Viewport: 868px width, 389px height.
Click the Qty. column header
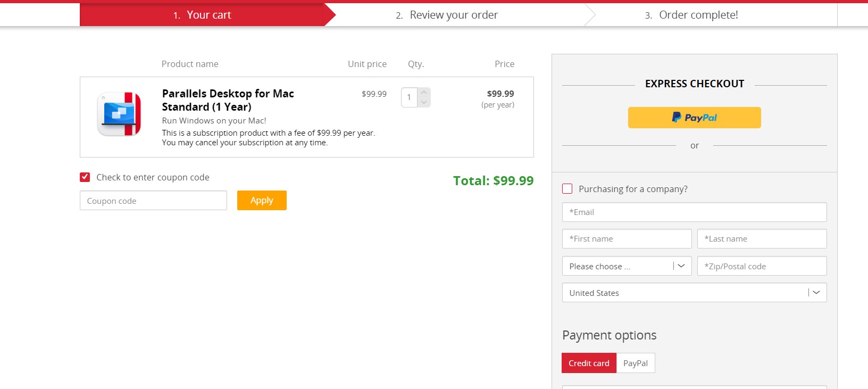click(x=416, y=64)
